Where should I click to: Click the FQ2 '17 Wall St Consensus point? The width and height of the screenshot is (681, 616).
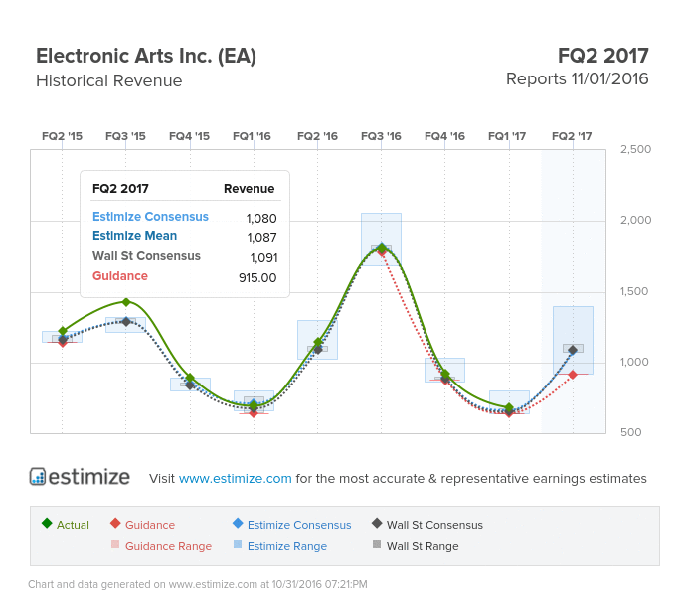coord(573,350)
